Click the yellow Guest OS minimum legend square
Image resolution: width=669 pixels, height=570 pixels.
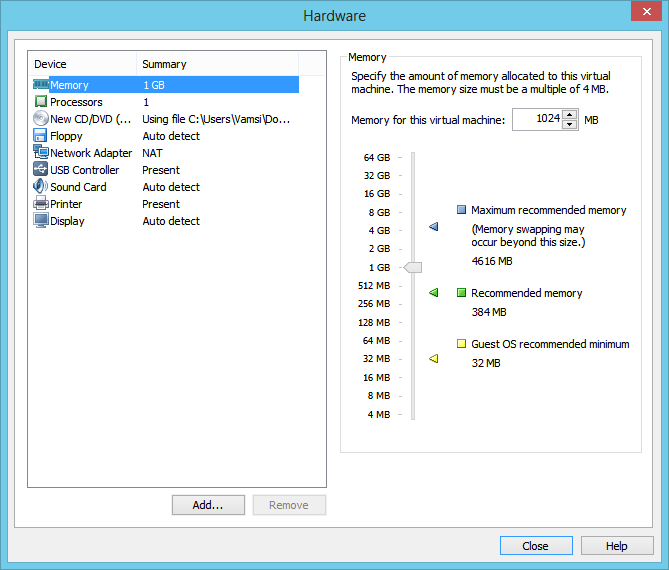[461, 343]
